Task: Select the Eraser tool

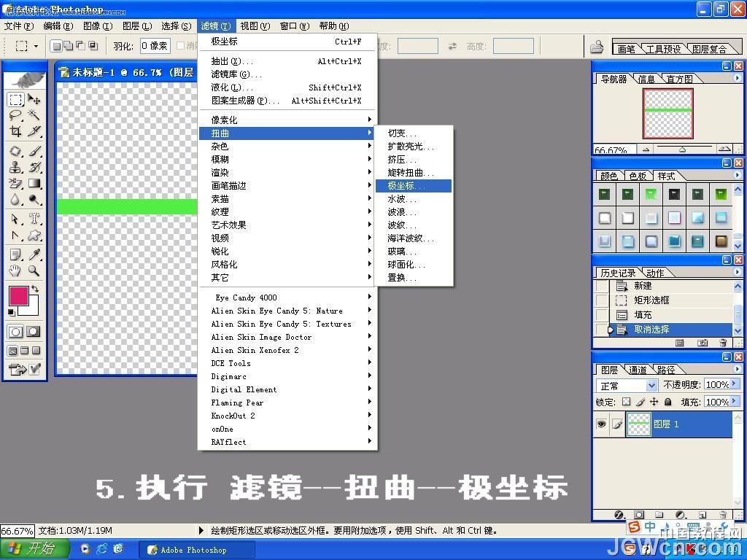Action: point(15,183)
